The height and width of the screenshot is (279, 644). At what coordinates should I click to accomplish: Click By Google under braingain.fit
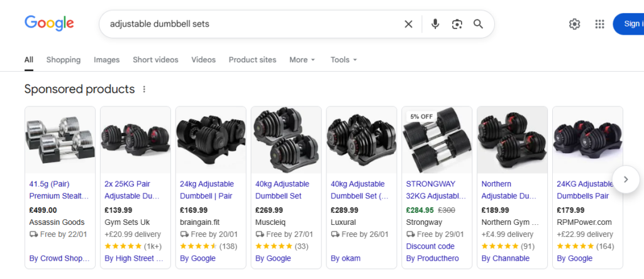pos(197,258)
